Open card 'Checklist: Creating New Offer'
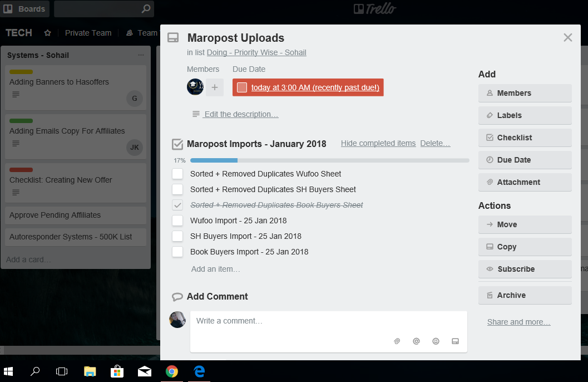This screenshot has height=382, width=588. [x=76, y=183]
